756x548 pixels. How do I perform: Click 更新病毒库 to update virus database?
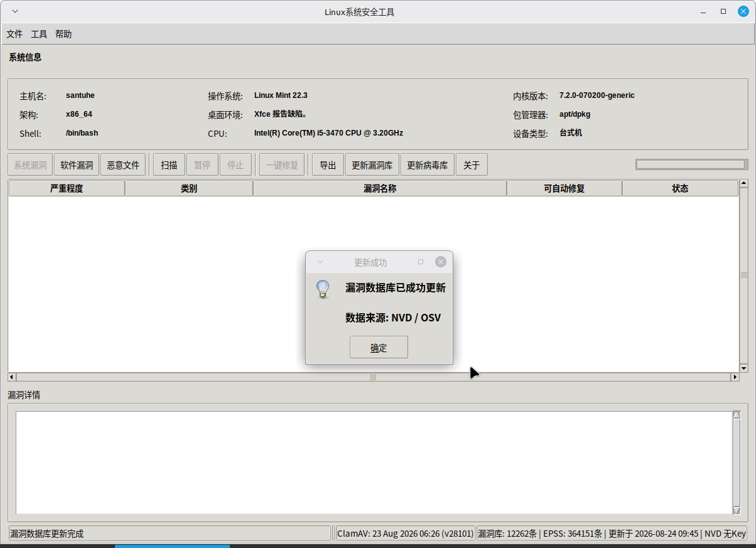point(428,165)
